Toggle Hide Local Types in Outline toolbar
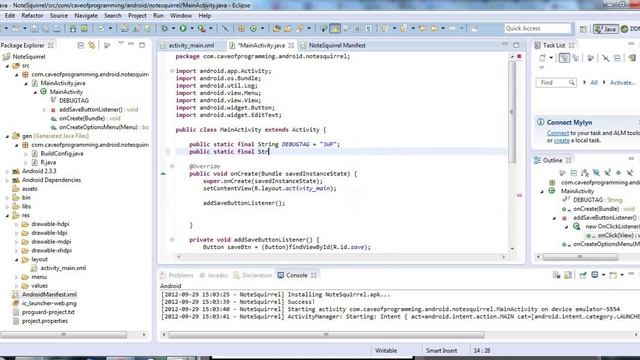 (630, 173)
